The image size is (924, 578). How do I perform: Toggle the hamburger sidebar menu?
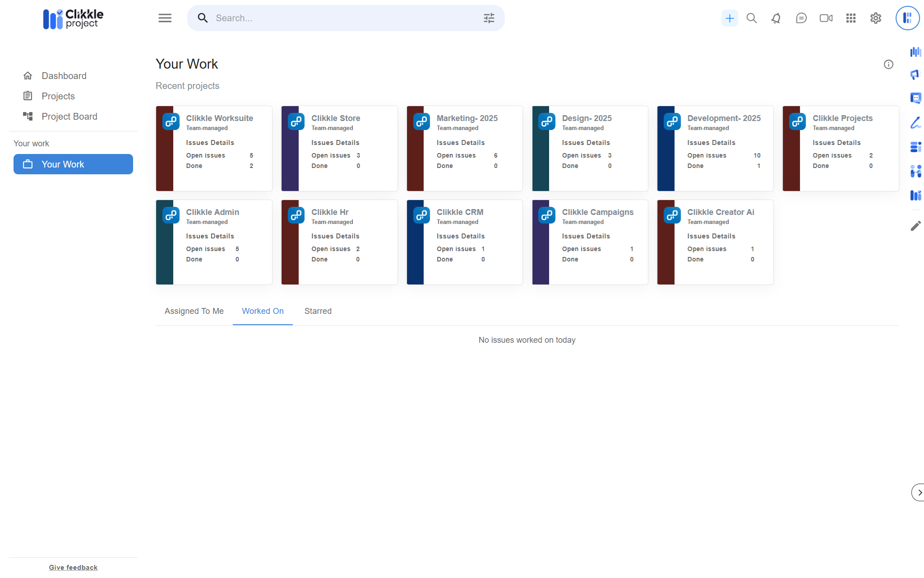pyautogui.click(x=165, y=18)
